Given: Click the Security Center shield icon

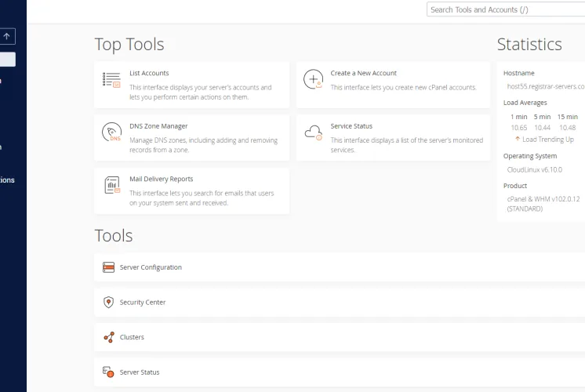Looking at the screenshot, I should point(108,302).
